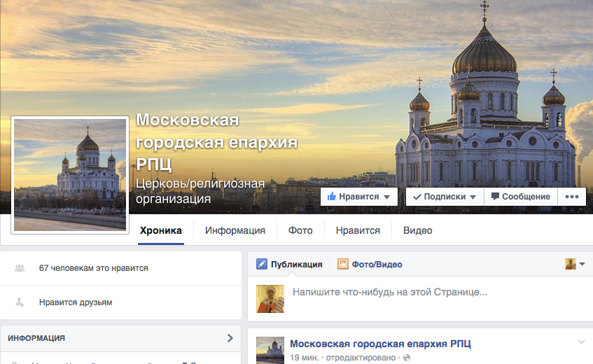
Task: Send a message via Сообщение button
Action: pyautogui.click(x=521, y=197)
